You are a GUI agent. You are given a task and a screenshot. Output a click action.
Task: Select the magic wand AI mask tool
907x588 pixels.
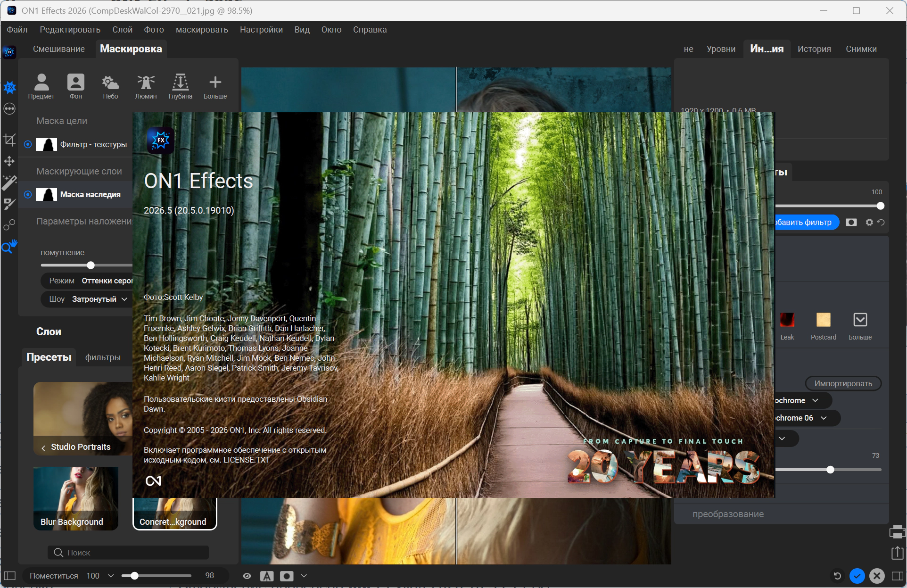click(9, 182)
